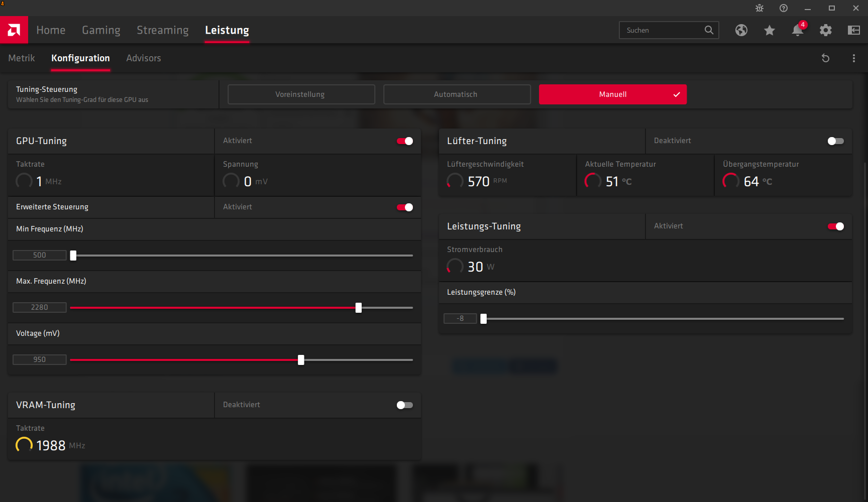Open notifications bell icon
This screenshot has height=502, width=868.
(798, 30)
